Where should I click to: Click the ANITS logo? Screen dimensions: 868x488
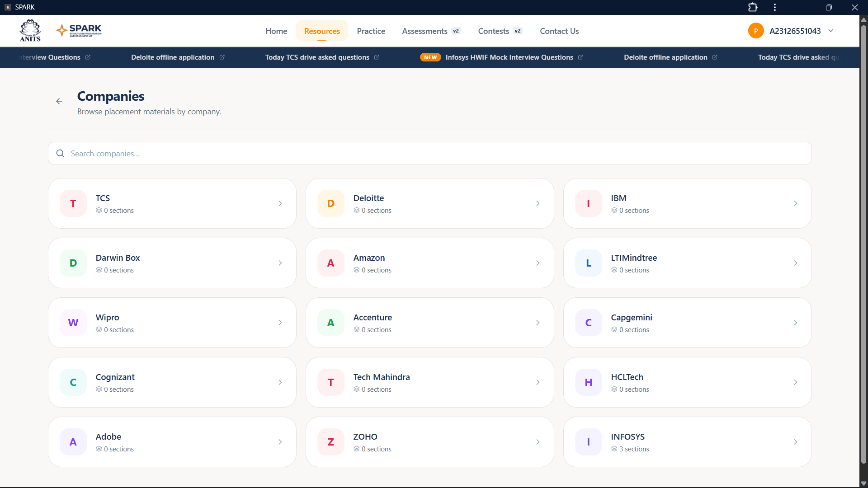coord(30,31)
